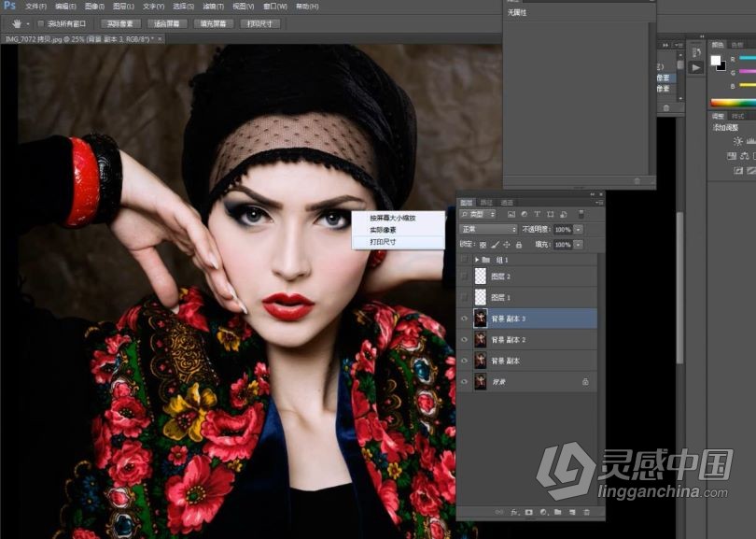
Task: Click the black background color swatch
Action: (x=721, y=67)
